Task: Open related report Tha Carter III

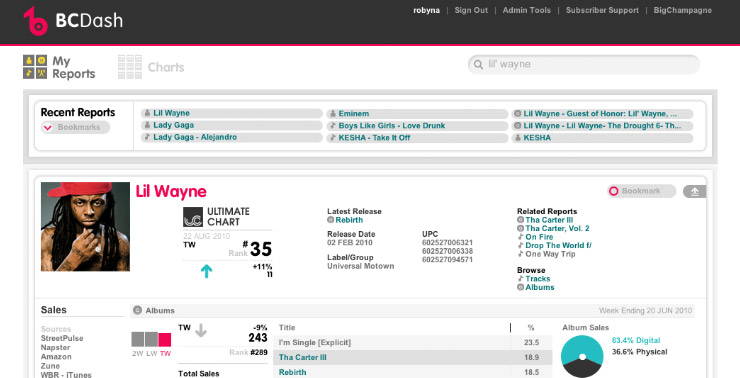Action: [x=549, y=220]
